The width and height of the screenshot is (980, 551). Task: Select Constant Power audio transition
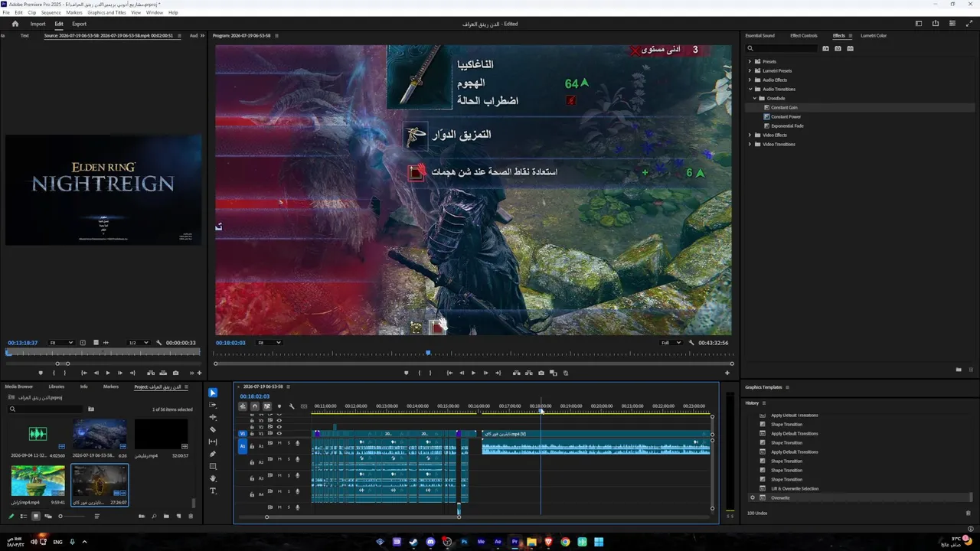(x=786, y=116)
